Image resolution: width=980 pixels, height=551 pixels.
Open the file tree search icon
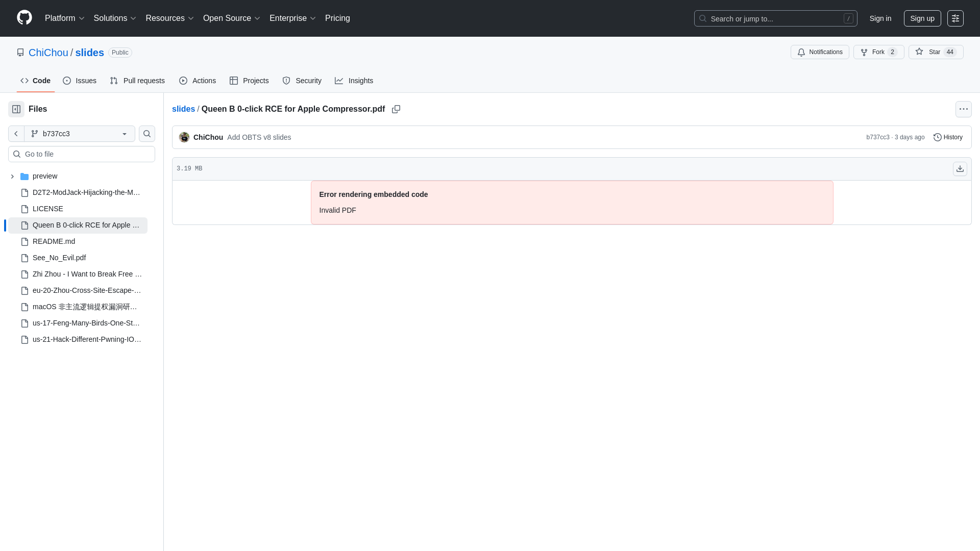(x=146, y=134)
